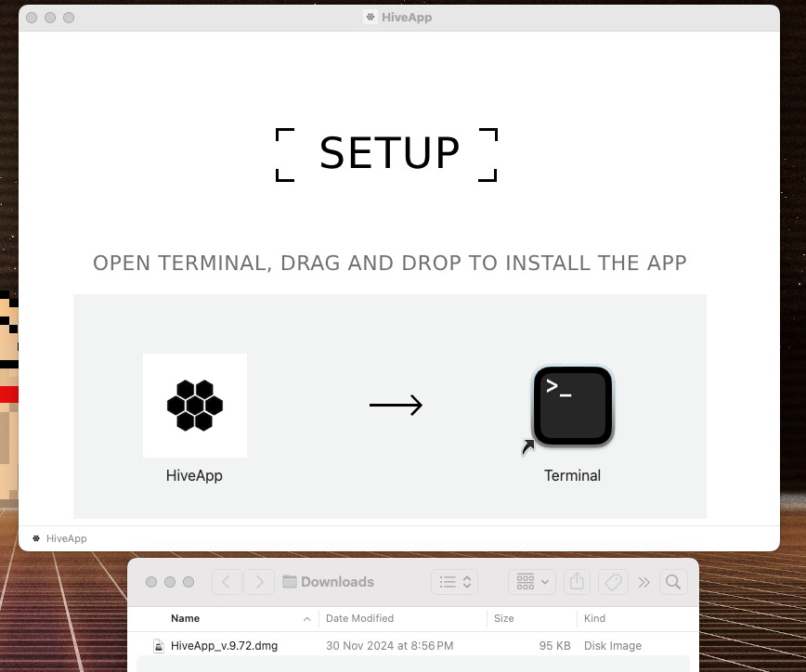Click the Terminal shortcut icon
Screen dimensions: 806x672
(x=572, y=406)
